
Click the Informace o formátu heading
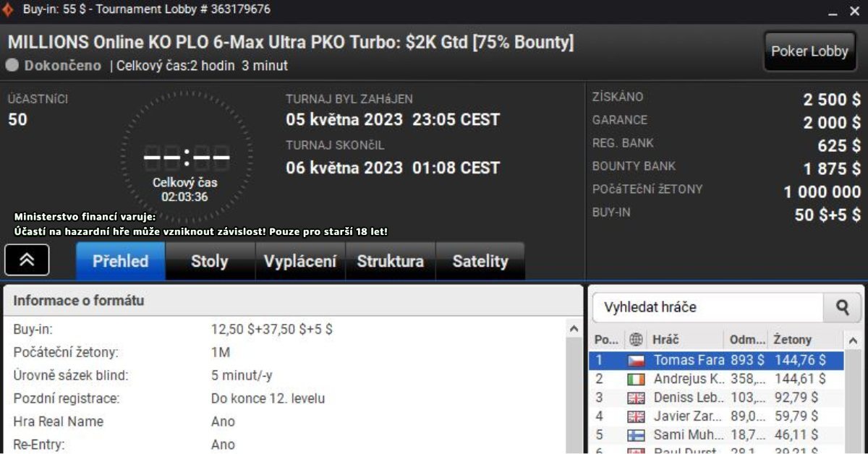point(79,300)
